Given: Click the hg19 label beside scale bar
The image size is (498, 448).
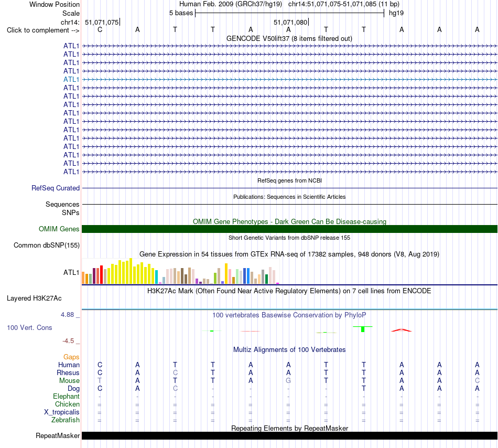Looking at the screenshot, I should click(x=396, y=13).
